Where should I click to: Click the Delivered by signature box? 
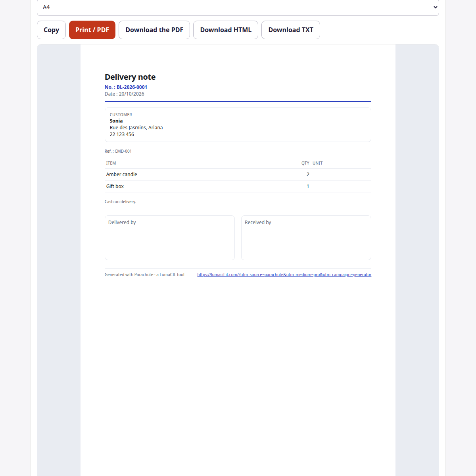pyautogui.click(x=170, y=238)
